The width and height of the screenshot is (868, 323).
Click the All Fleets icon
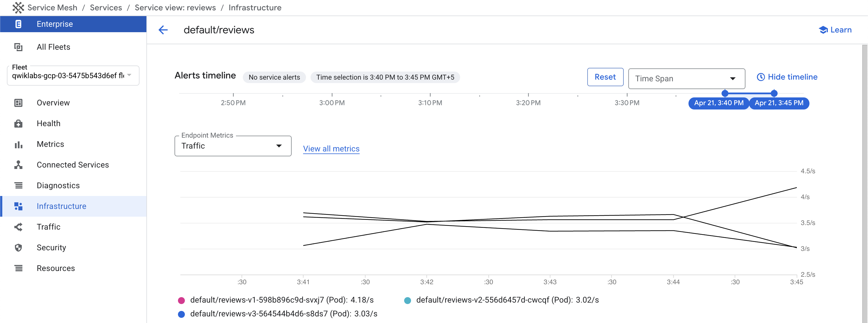point(19,47)
